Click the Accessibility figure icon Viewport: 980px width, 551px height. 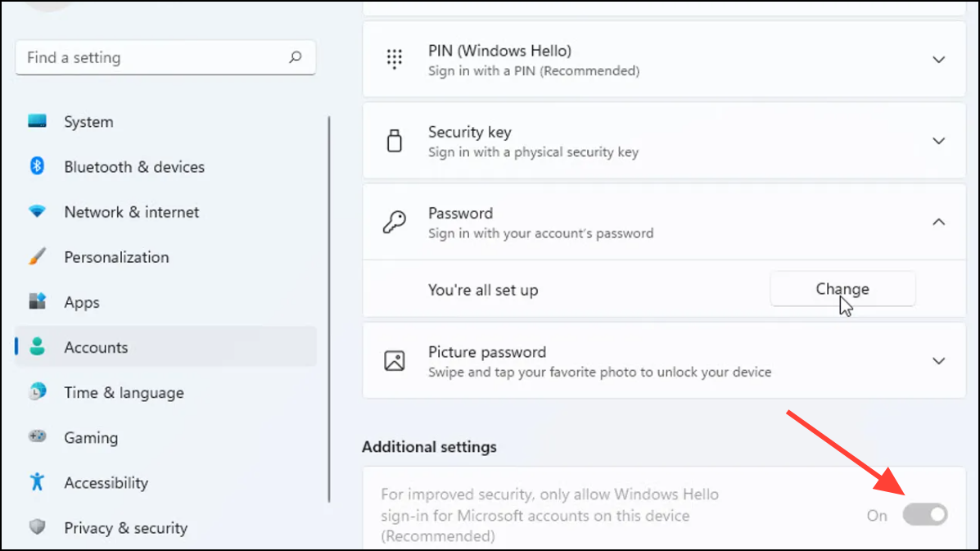[x=38, y=482]
